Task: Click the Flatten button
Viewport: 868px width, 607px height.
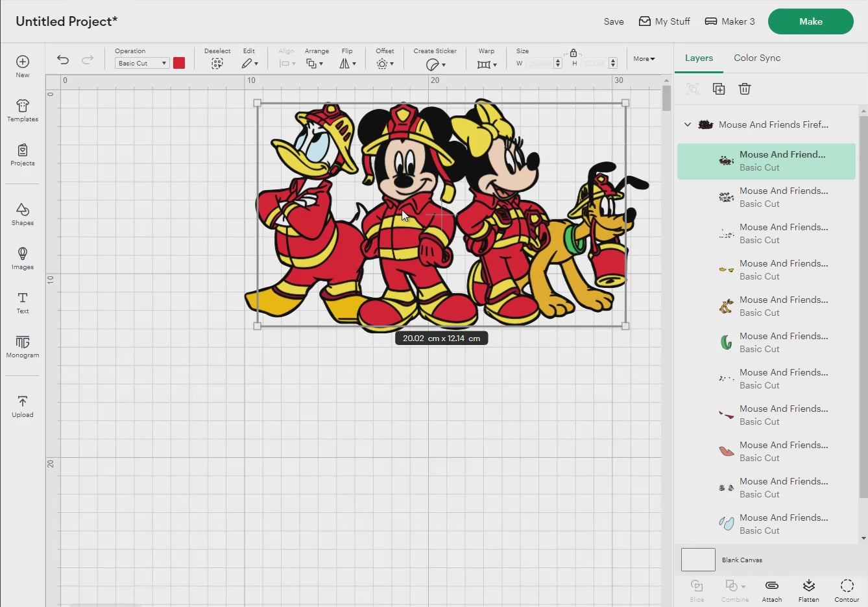Action: tap(809, 590)
